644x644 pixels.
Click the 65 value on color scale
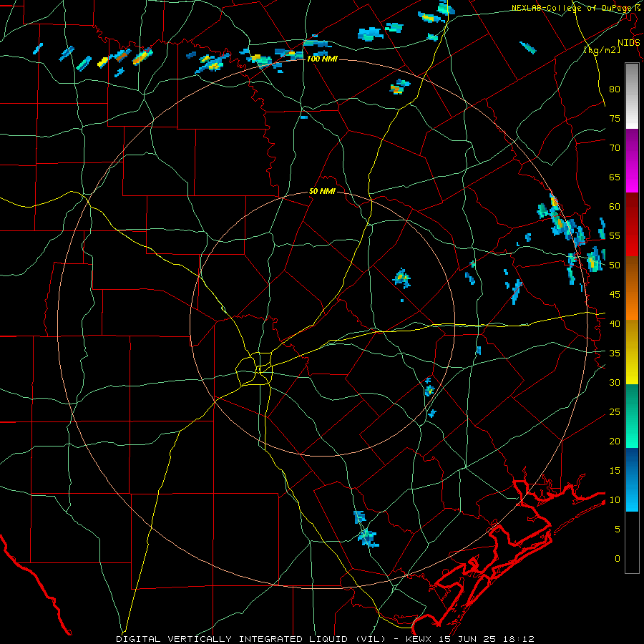(615, 177)
